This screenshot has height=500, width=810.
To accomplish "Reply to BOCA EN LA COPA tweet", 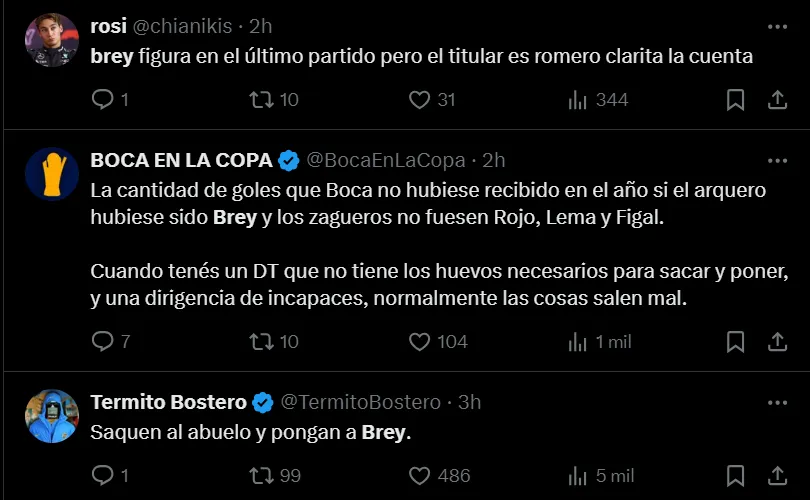I will pos(103,341).
